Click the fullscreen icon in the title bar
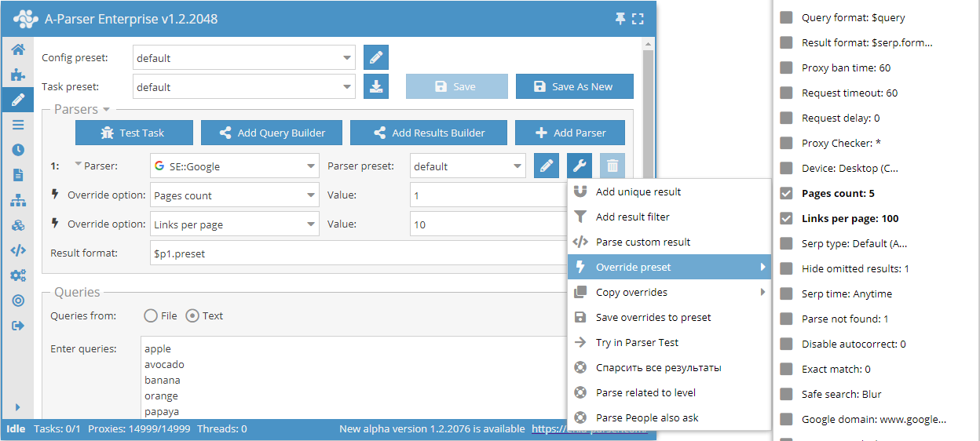 pyautogui.click(x=638, y=19)
